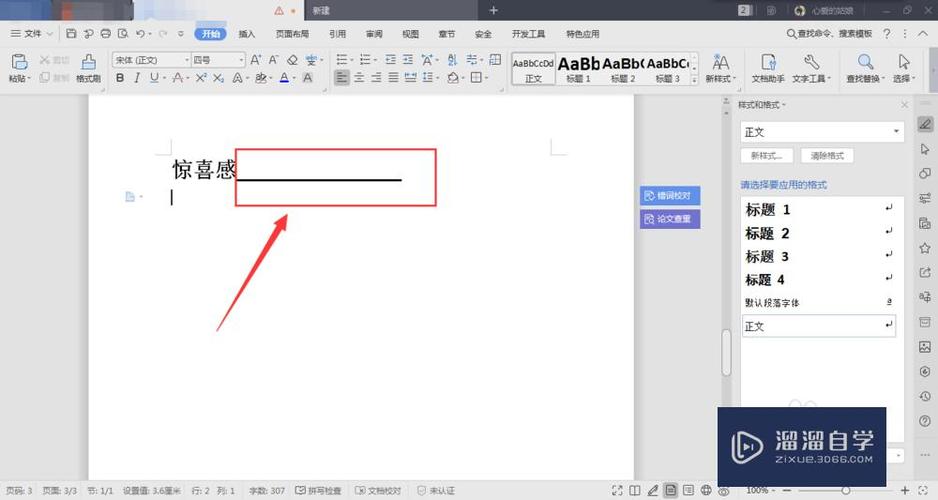Open the 选择 dropdown in ribbon
Viewport: 938px width, 500px height.
pos(903,68)
